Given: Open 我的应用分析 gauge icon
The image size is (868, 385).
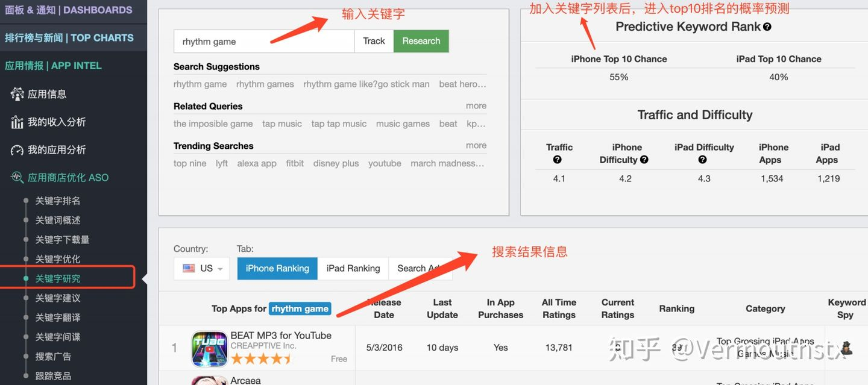Looking at the screenshot, I should tap(17, 150).
